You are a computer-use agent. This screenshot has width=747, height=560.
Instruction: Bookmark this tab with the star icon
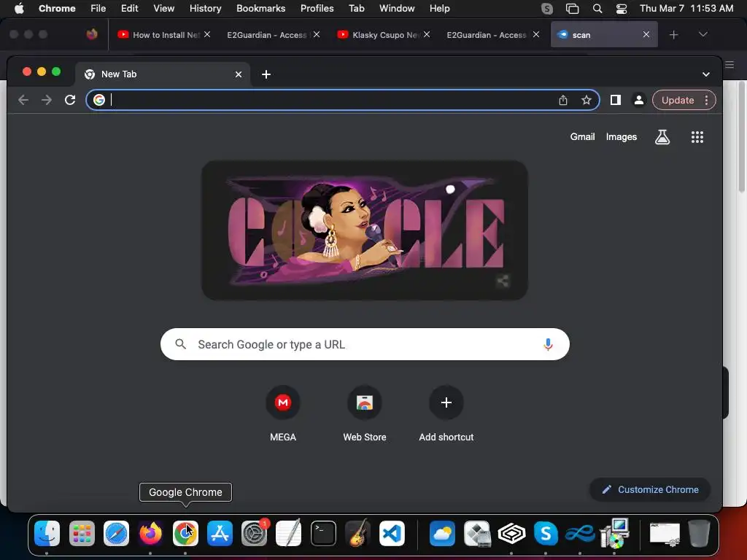tap(587, 100)
